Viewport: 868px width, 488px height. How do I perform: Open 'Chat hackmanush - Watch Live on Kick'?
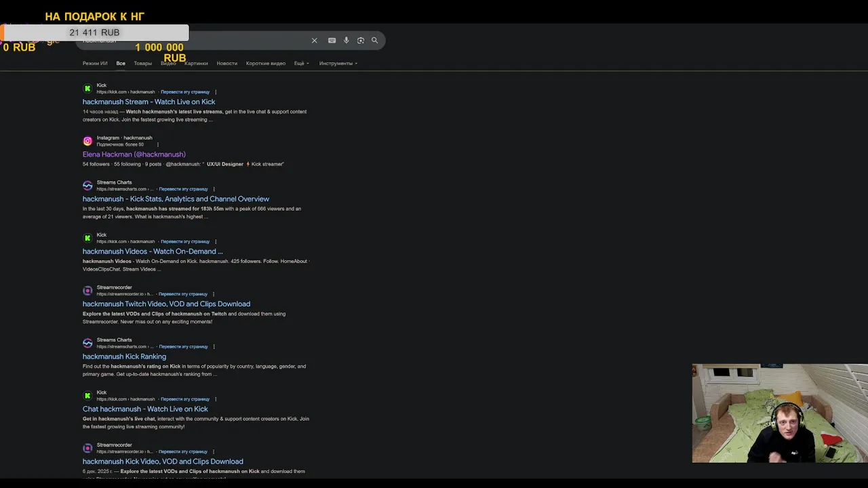click(145, 409)
